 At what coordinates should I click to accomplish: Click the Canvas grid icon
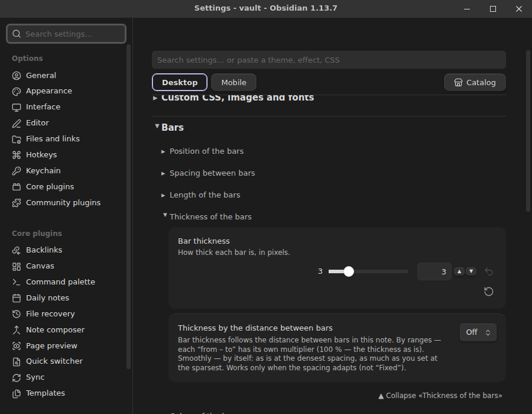coord(17,266)
